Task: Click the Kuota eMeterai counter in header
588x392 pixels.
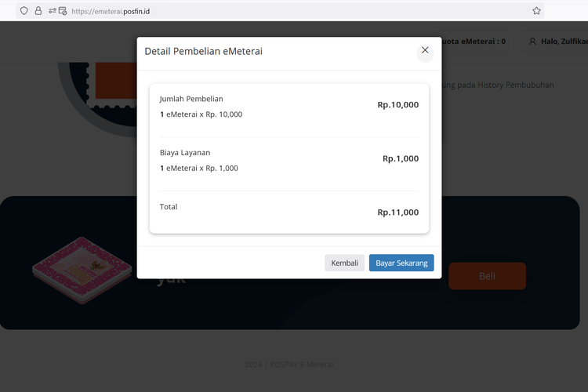Action: (x=474, y=42)
